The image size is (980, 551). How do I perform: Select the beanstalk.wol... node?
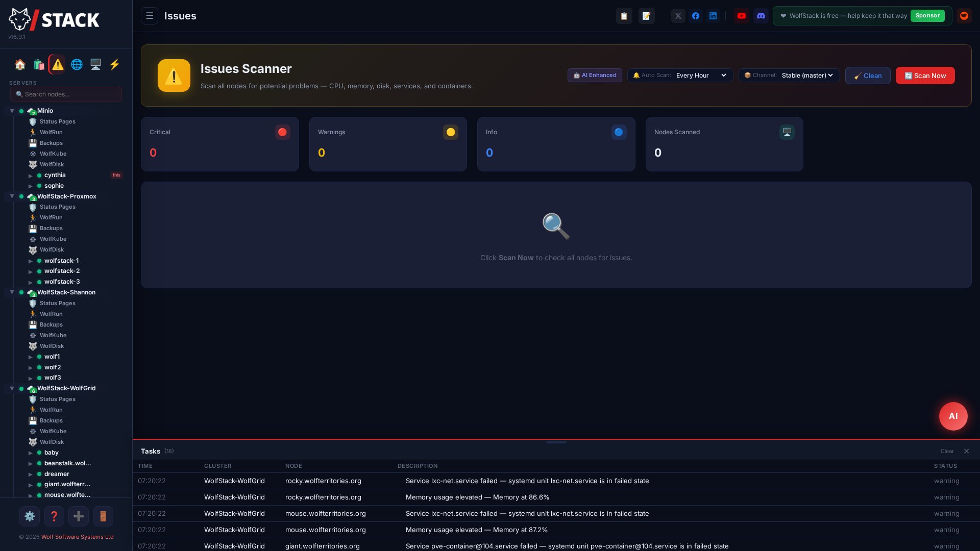click(x=67, y=463)
